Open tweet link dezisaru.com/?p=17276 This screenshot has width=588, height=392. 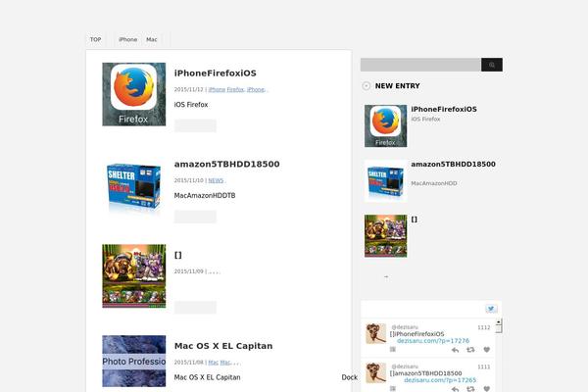click(432, 340)
